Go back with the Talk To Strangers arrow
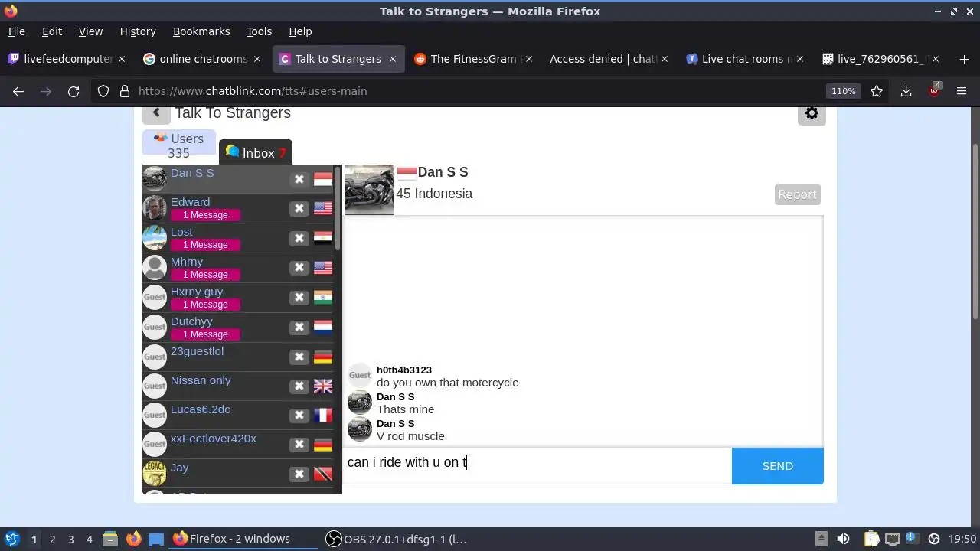 (x=156, y=113)
